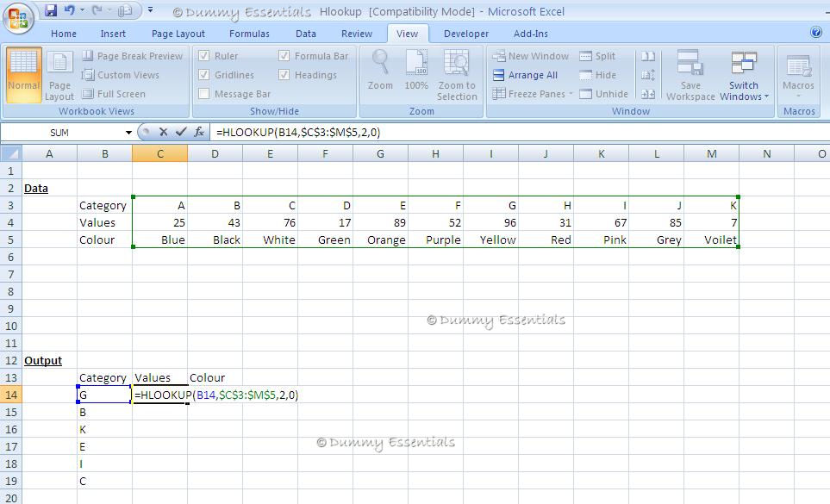The width and height of the screenshot is (830, 504).
Task: Save the workbook with the floppy disk icon
Action: pos(51,10)
